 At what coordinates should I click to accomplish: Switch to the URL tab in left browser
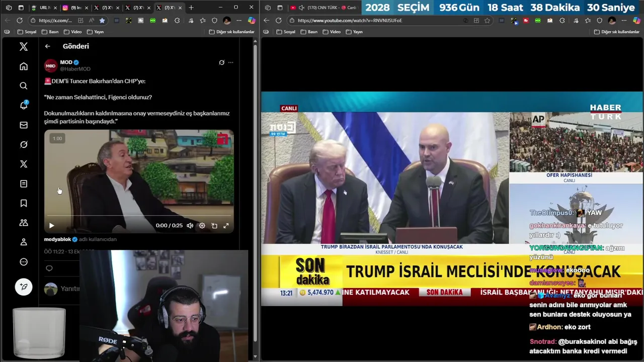(44, 8)
